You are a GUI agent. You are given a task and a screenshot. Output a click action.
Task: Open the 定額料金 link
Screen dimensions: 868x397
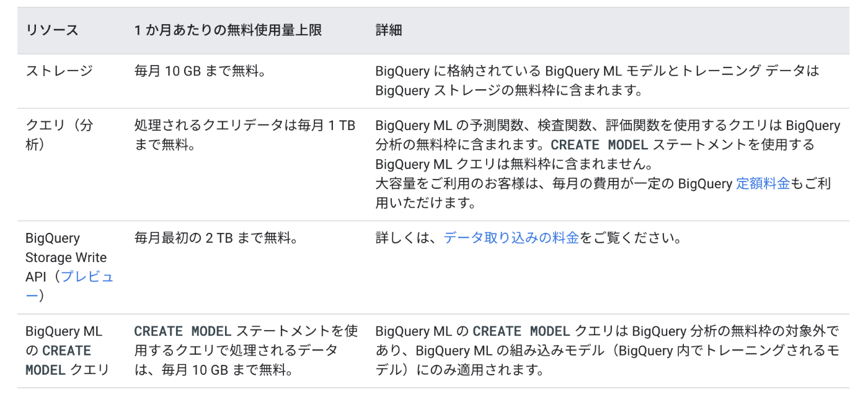[x=763, y=183]
